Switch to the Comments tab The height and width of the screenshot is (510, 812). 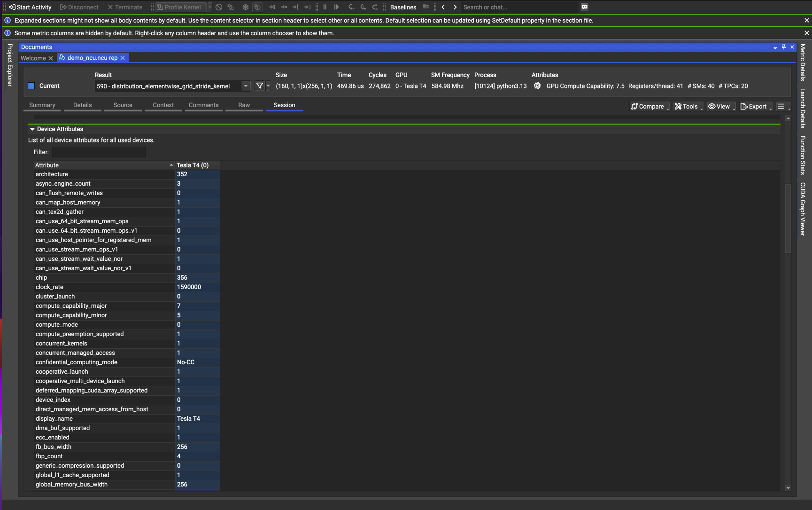coord(204,105)
